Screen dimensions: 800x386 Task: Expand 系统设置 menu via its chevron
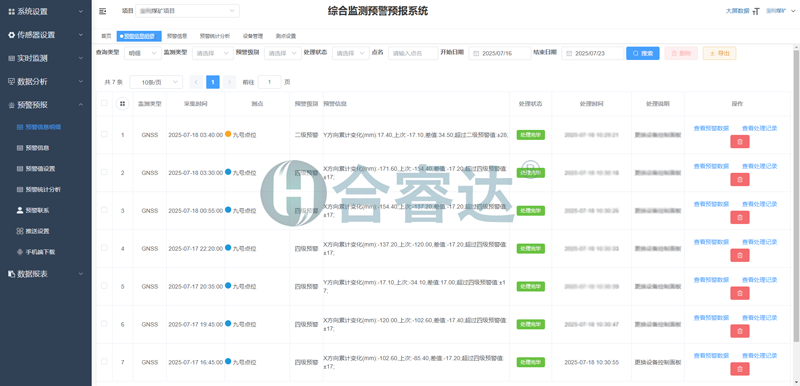coord(81,12)
